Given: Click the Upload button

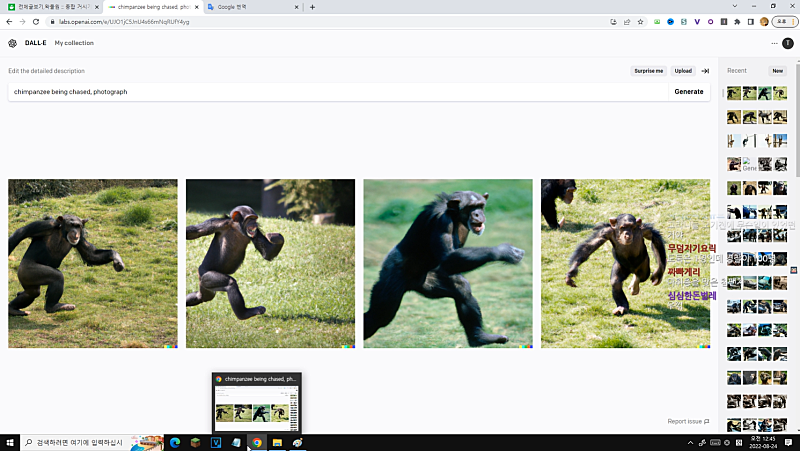Looking at the screenshot, I should [683, 71].
